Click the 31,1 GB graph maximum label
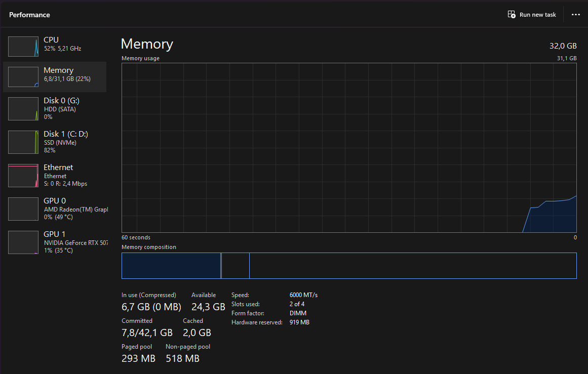The width and height of the screenshot is (588, 374). tap(567, 59)
